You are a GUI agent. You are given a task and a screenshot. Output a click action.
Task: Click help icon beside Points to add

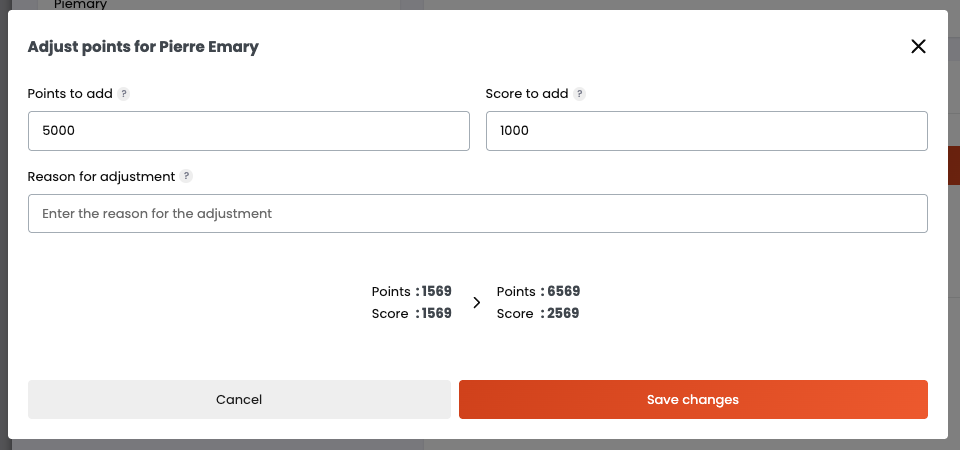point(124,94)
